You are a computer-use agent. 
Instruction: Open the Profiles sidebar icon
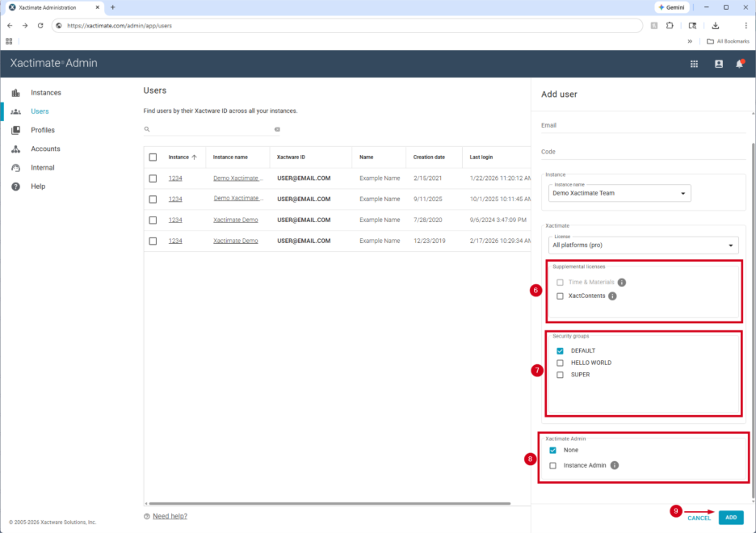(16, 130)
